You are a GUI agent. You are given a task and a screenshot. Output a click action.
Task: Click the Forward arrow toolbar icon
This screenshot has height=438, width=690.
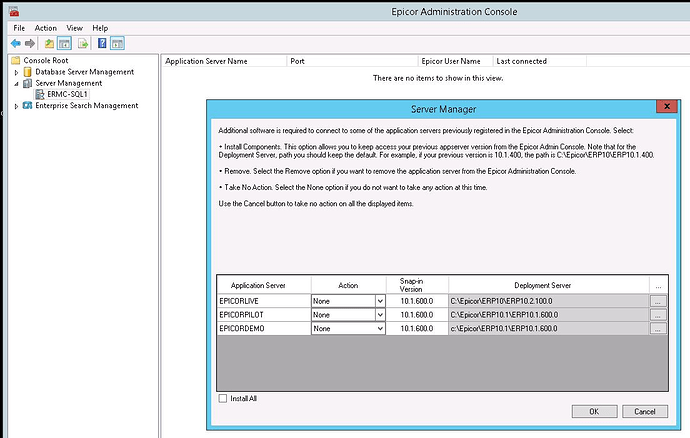29,43
